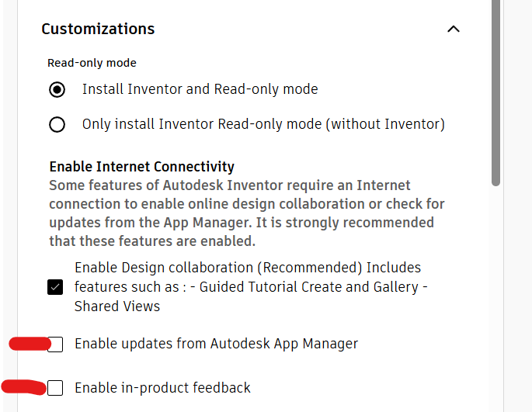Click red mark beside in-product feedback checkbox
Screen dimensions: 532x412
point(23,386)
